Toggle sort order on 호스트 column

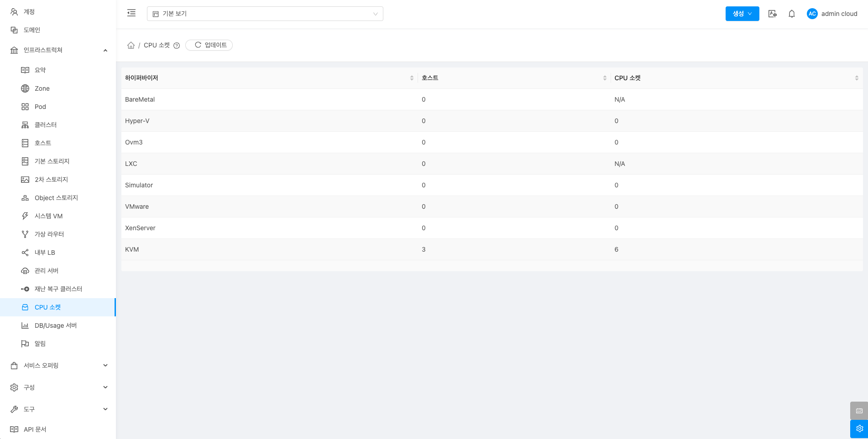(x=604, y=78)
